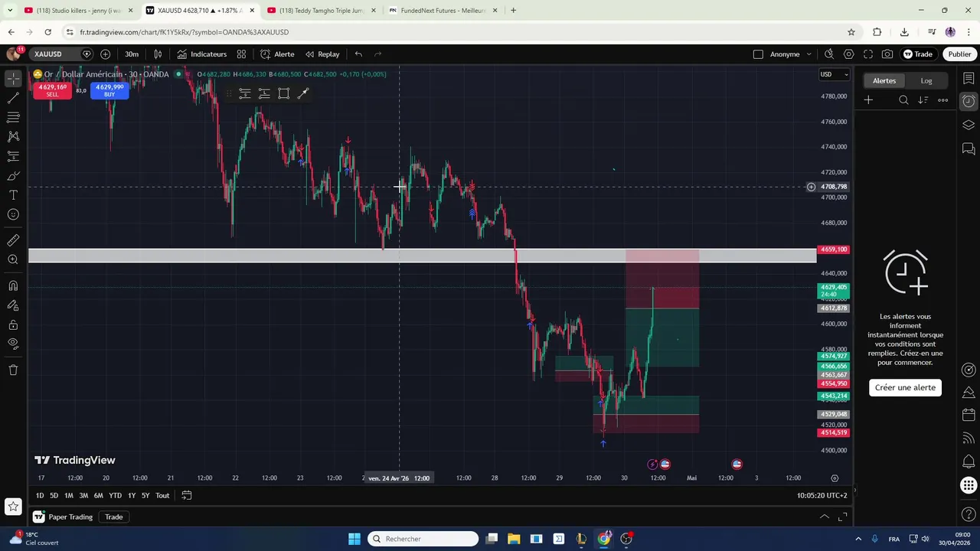Sort alerts with the sort icon
Screen dimensions: 980x551
pos(923,100)
